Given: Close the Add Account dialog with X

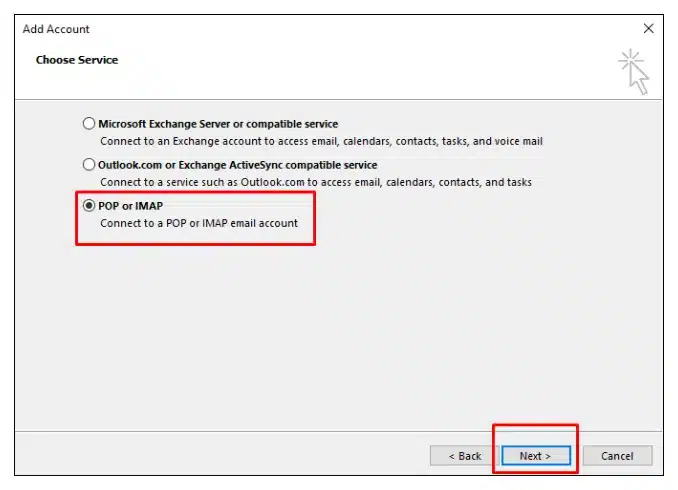Looking at the screenshot, I should [648, 29].
